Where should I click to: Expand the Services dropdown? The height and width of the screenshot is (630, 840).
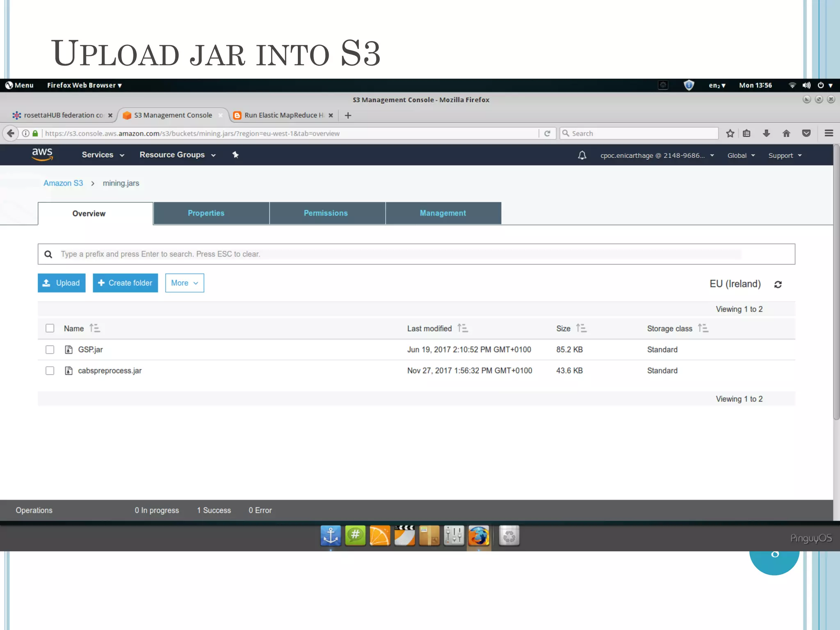pos(103,155)
